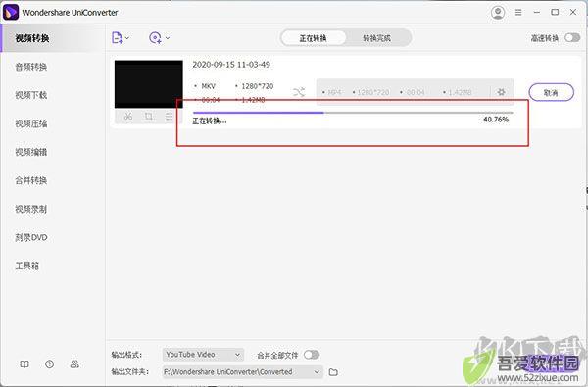Select 视频压缩 in the sidebar
588x387 pixels.
coord(31,123)
